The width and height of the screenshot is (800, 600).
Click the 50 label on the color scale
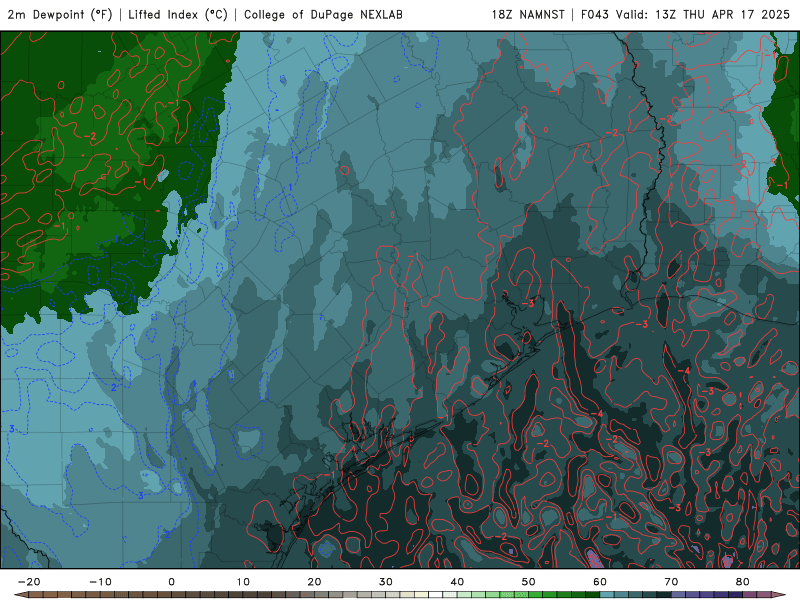coord(529,582)
